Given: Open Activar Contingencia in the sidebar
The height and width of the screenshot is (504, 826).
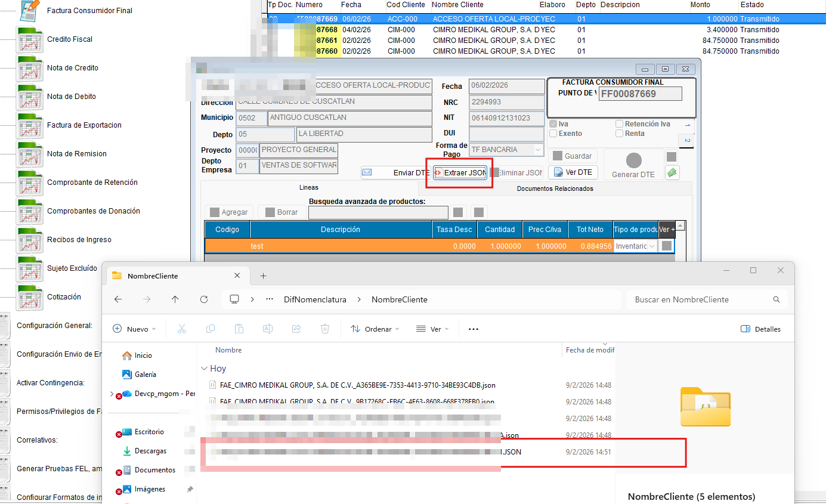Looking at the screenshot, I should point(51,383).
